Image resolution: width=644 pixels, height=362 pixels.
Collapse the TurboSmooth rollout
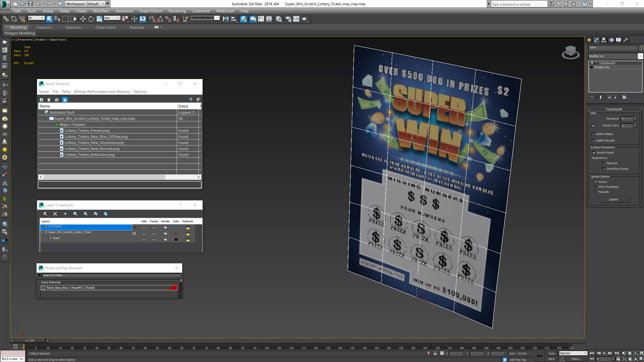click(x=614, y=109)
